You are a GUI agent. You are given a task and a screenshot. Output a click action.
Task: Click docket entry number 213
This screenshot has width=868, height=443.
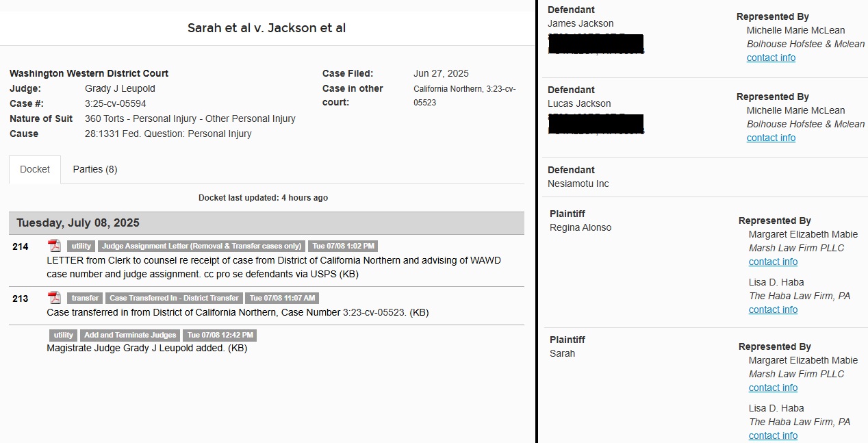click(21, 299)
